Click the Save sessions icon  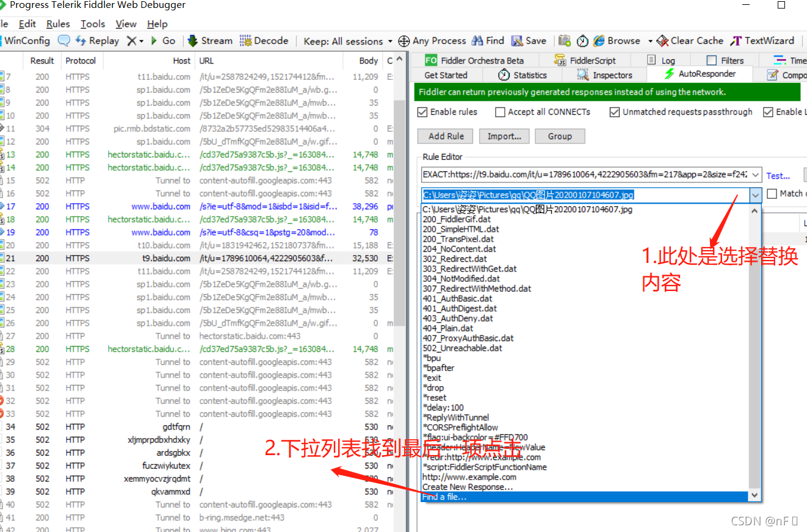click(517, 41)
